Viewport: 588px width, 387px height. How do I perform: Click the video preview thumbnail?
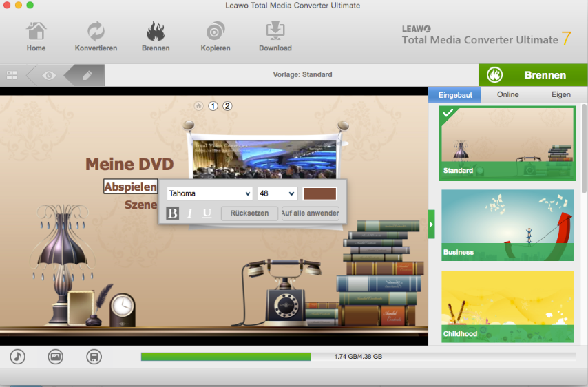coord(265,159)
